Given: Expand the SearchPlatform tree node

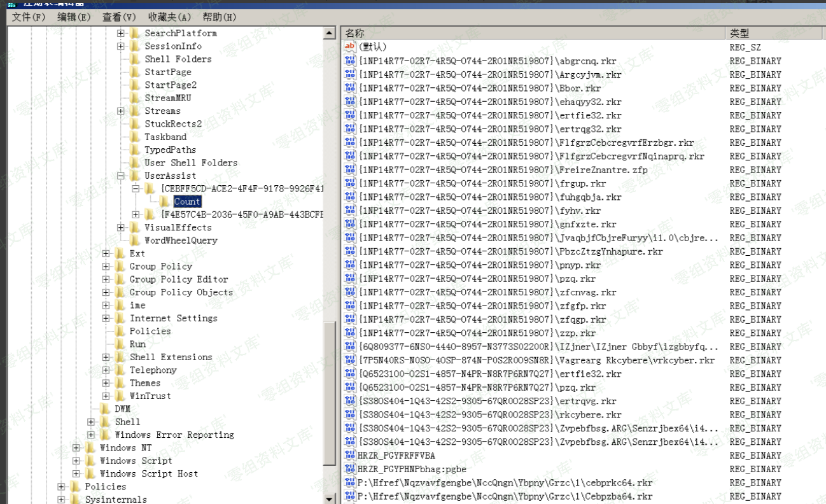Looking at the screenshot, I should click(x=121, y=33).
